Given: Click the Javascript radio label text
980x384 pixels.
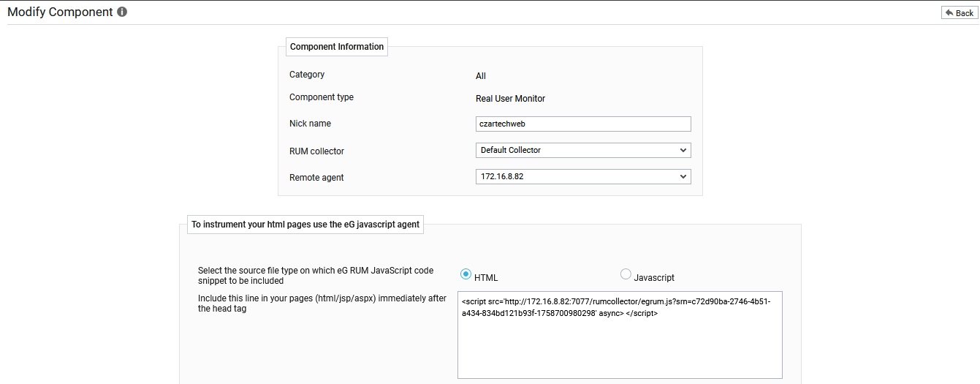Looking at the screenshot, I should click(653, 278).
